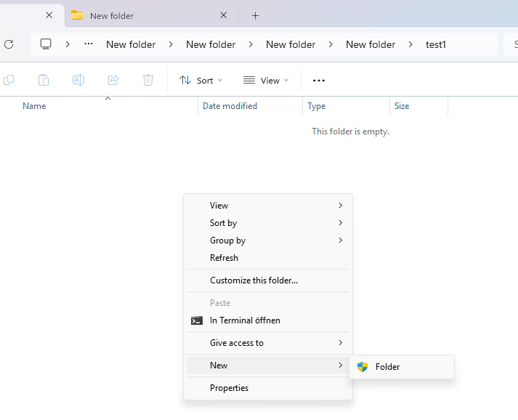Select Group by in the context menu
The height and width of the screenshot is (420, 518).
pos(268,241)
